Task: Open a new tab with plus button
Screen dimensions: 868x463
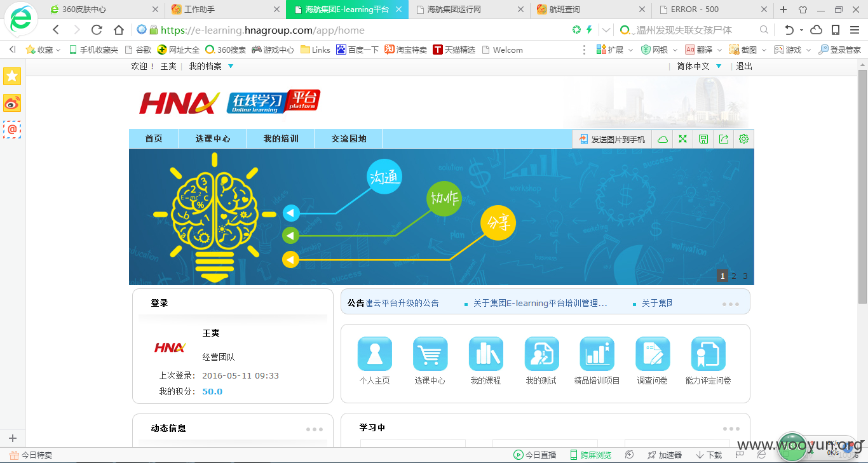Action: pos(783,10)
